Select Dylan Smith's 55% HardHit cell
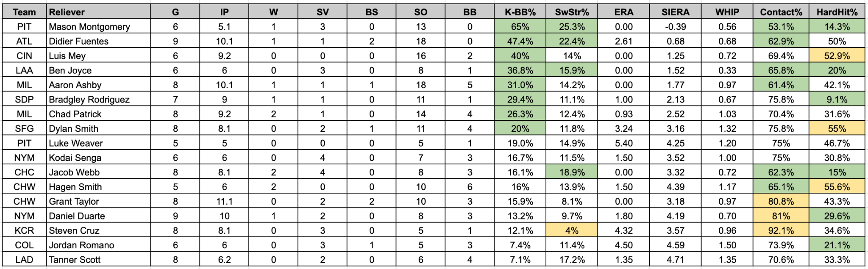This screenshot has width=868, height=269. point(837,128)
